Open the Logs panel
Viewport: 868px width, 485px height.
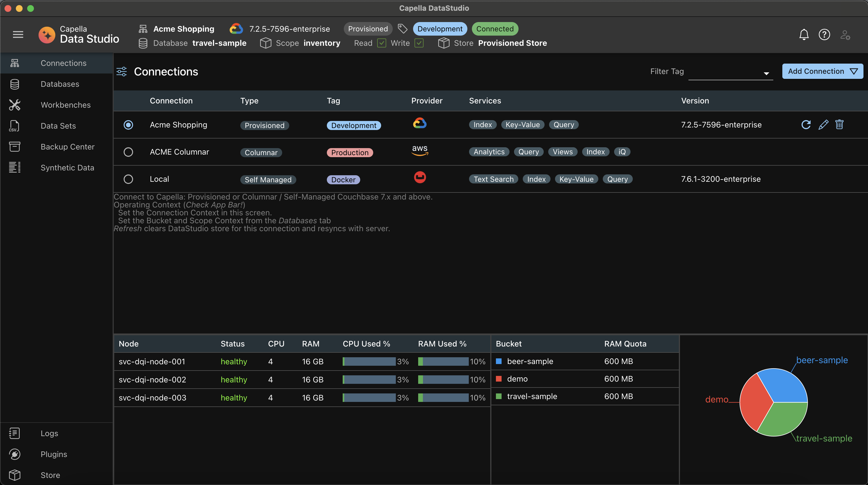[x=49, y=433]
